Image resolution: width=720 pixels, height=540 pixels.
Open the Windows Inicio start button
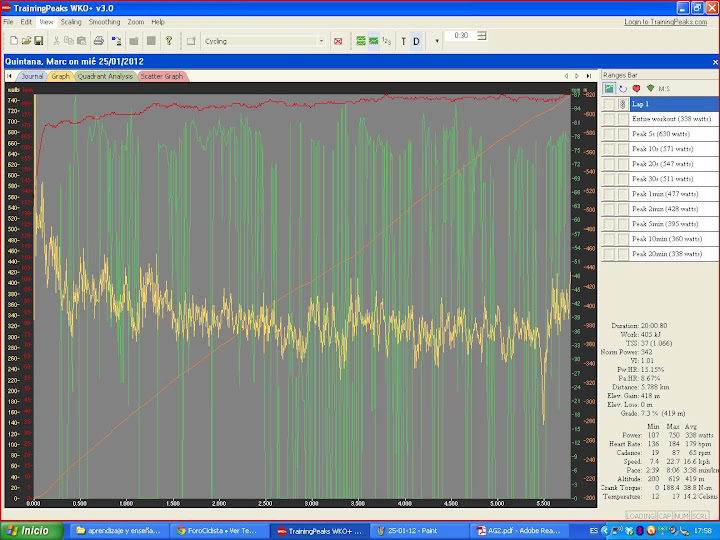[x=32, y=531]
